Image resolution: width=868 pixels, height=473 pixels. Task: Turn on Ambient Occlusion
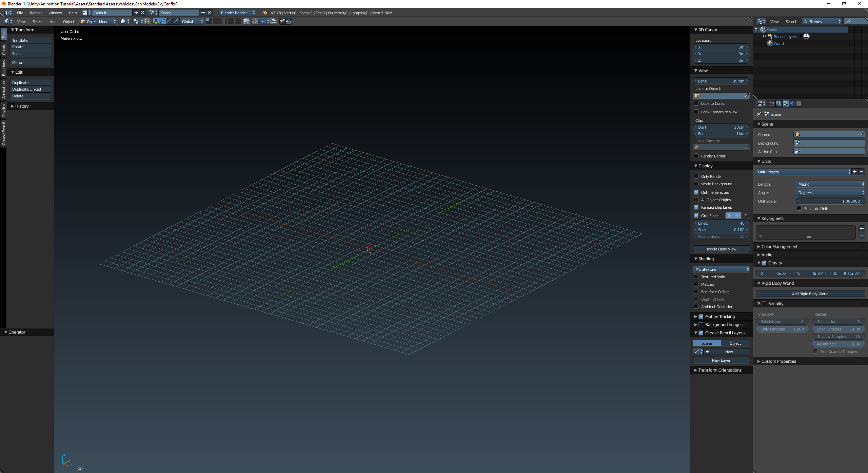(696, 306)
